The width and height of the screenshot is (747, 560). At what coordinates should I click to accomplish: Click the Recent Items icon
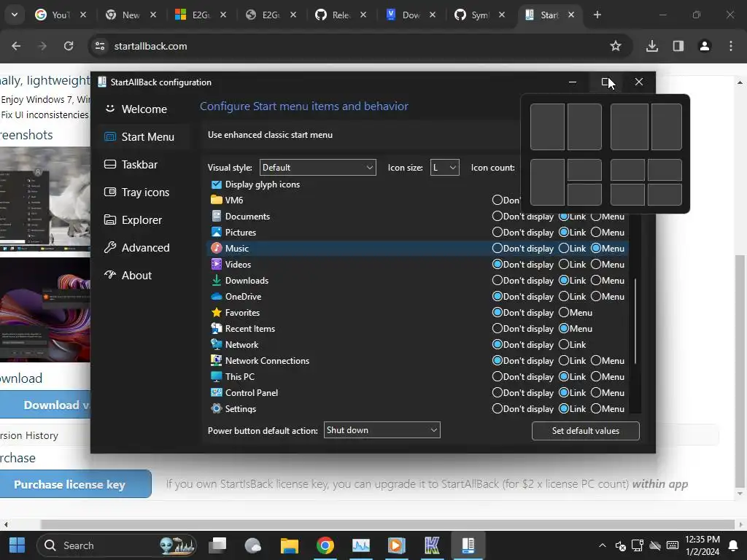pyautogui.click(x=216, y=329)
